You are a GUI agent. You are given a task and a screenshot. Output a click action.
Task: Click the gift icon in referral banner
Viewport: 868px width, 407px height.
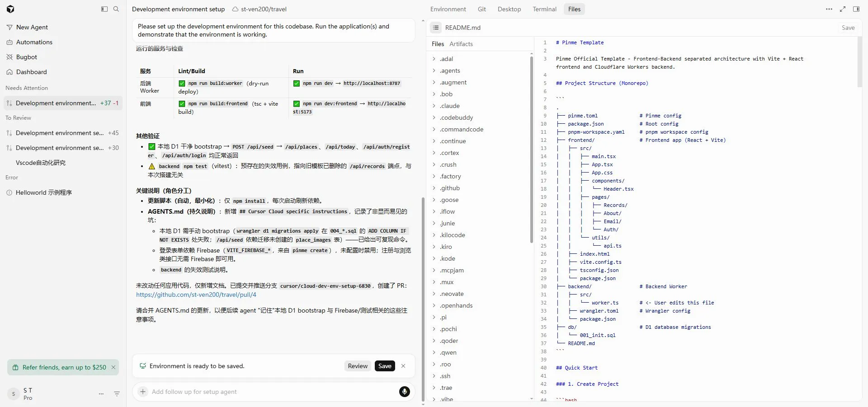click(x=15, y=367)
